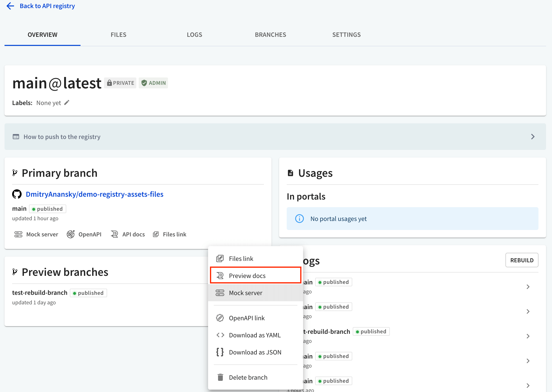Click the 'updated 1 day ago' text
Screen dimensions: 552x392
(34, 302)
